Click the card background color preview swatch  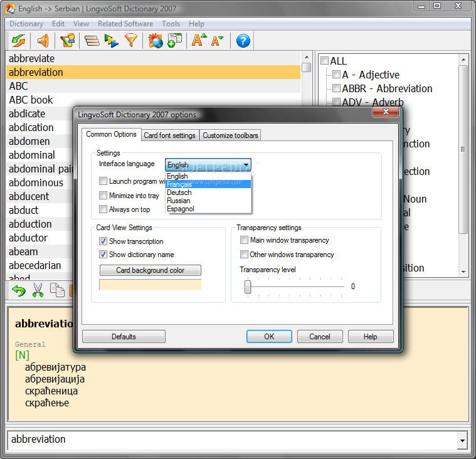(151, 285)
